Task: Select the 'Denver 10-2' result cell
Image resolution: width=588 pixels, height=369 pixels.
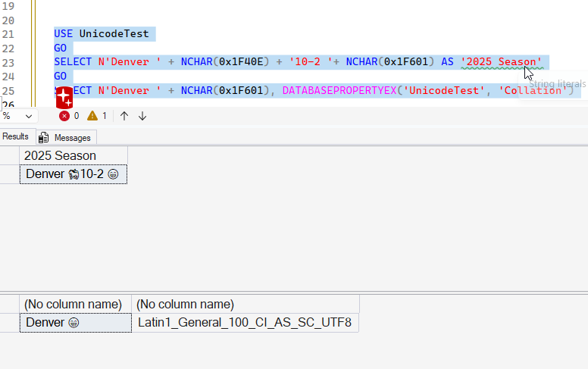Action: click(73, 174)
